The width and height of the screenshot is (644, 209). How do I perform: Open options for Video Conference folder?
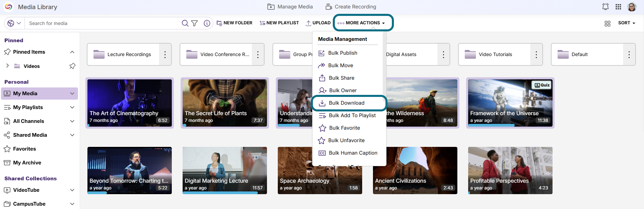pyautogui.click(x=258, y=54)
